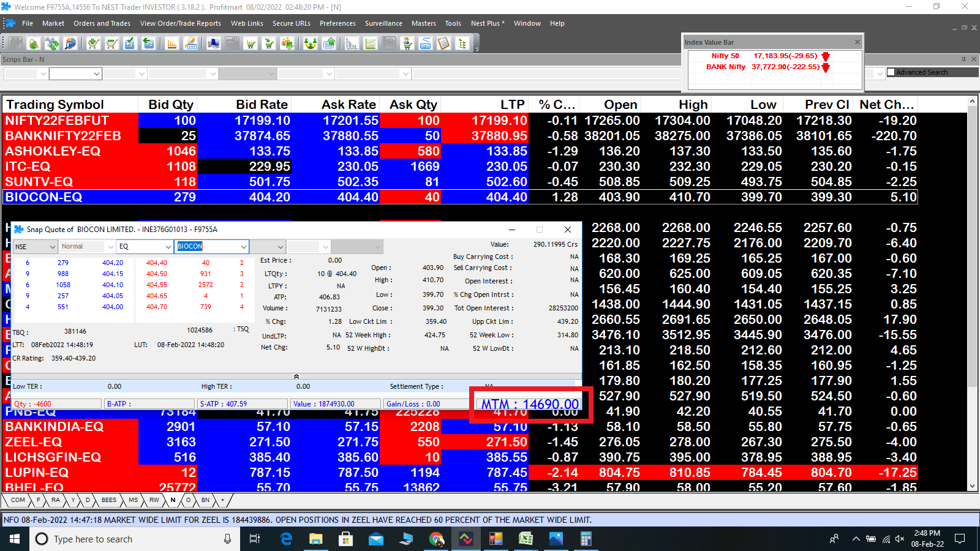
Task: Click the cart with down arrow icon
Action: [269, 43]
